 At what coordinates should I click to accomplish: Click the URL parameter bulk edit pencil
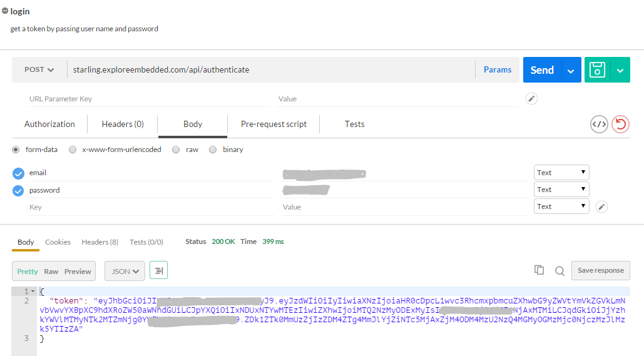coord(531,99)
